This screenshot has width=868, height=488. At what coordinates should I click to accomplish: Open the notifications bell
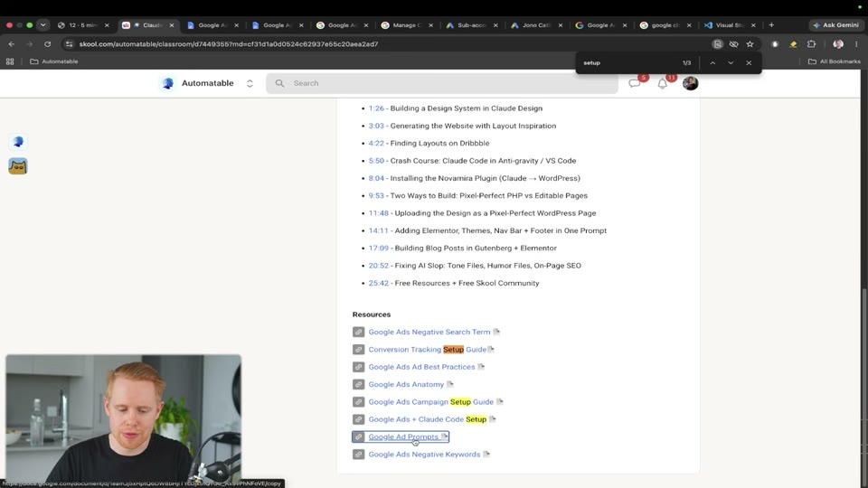[x=662, y=83]
